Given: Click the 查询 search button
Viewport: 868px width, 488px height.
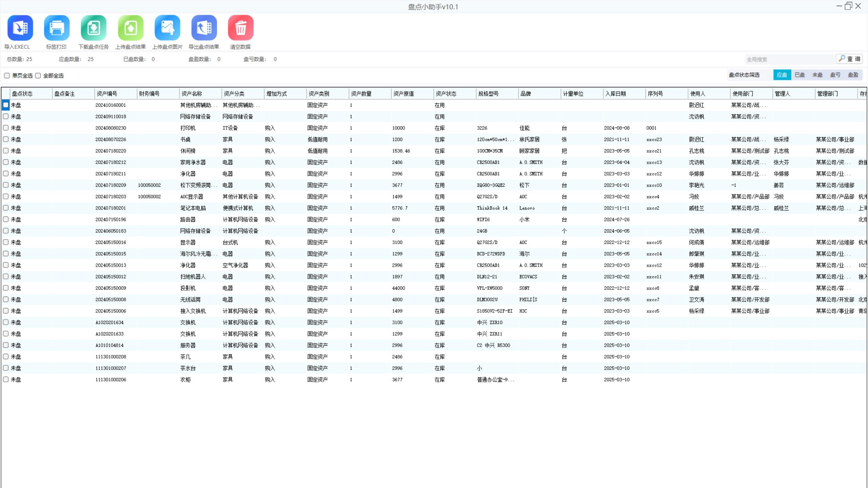Looking at the screenshot, I should click(849, 59).
